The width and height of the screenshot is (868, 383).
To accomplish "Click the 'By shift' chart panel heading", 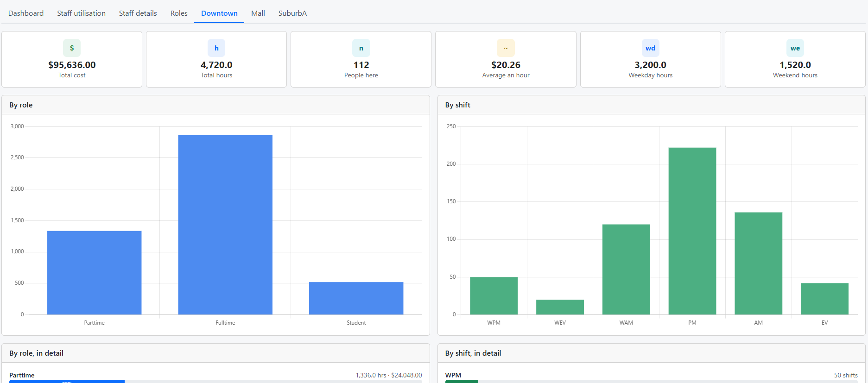I will [x=458, y=105].
